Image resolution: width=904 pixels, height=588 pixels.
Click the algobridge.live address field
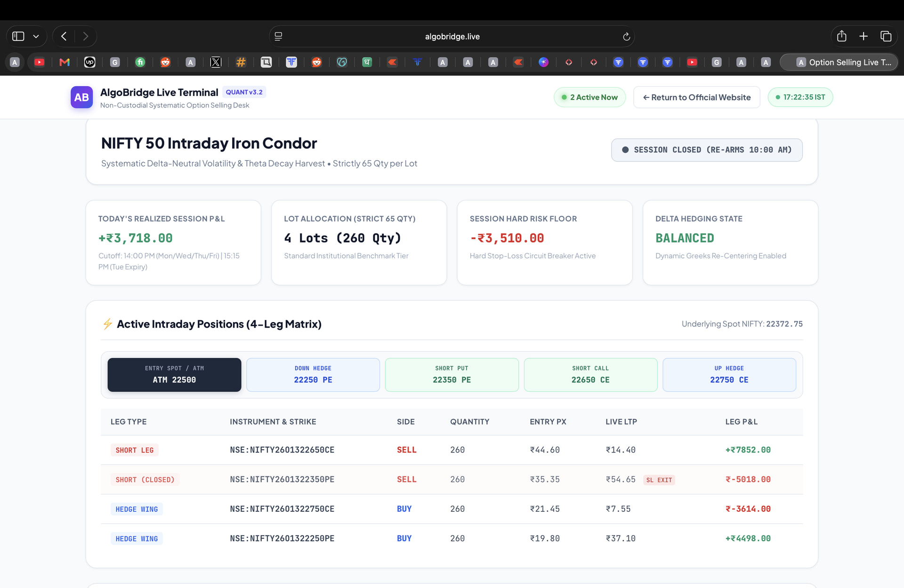[452, 36]
